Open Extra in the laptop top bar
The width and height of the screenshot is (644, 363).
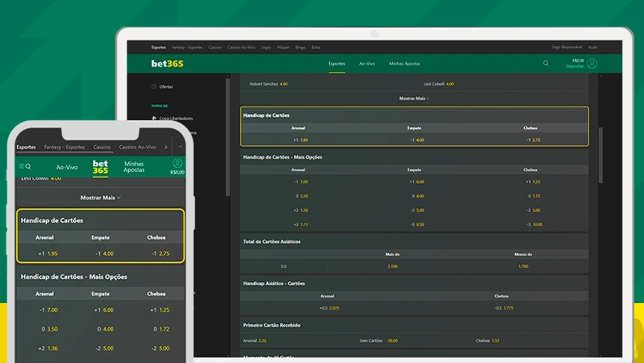tap(315, 47)
